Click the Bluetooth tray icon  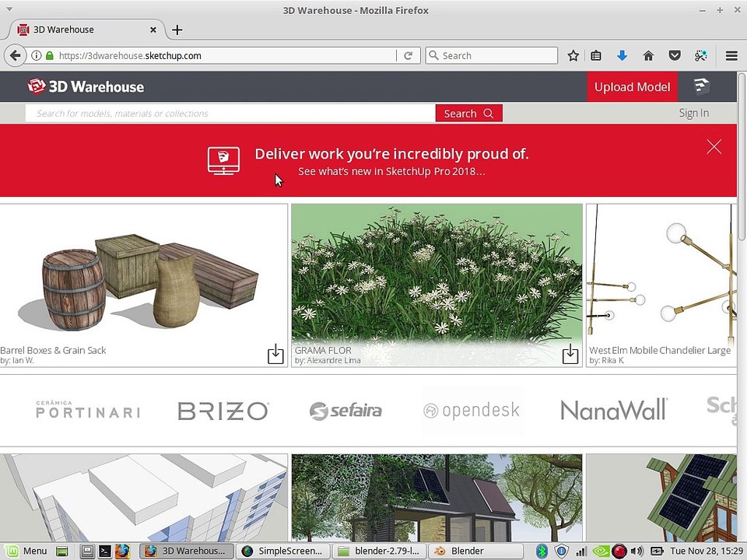click(542, 551)
